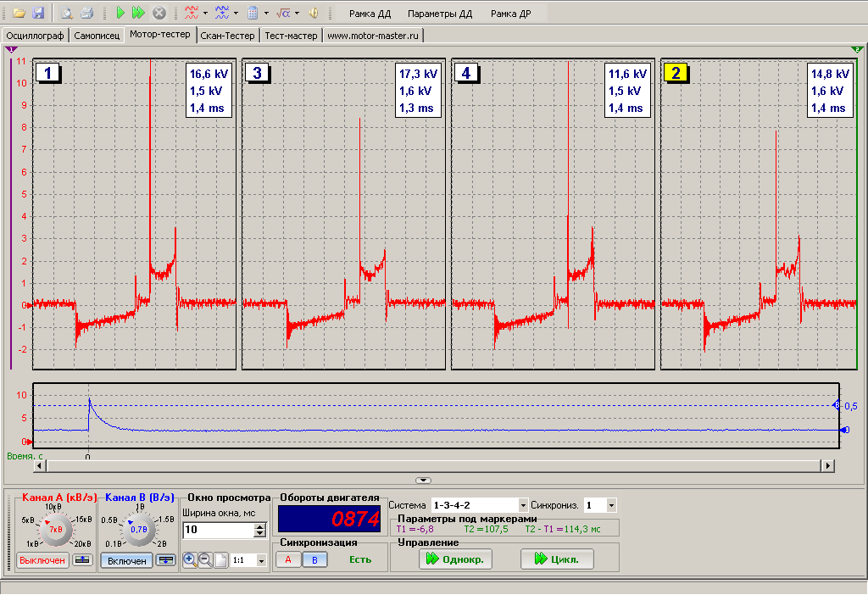The height and width of the screenshot is (595, 868).
Task: Select synchronization channel B
Action: (314, 559)
